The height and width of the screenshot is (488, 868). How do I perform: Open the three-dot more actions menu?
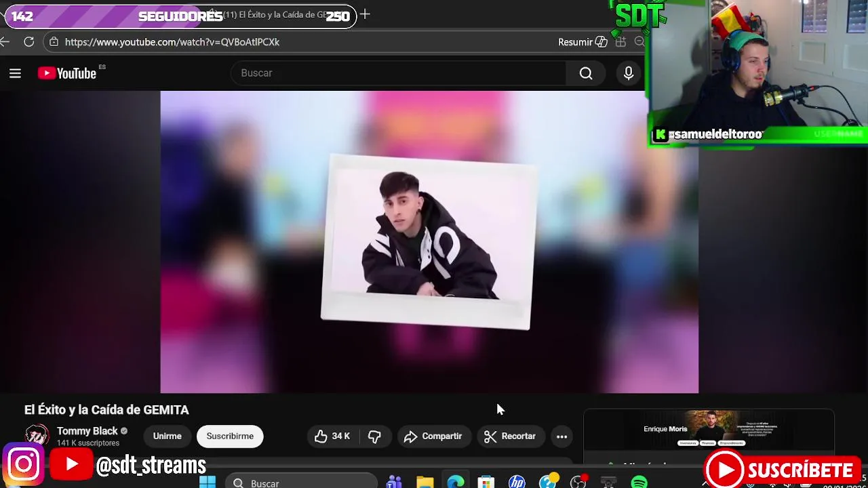tap(561, 436)
